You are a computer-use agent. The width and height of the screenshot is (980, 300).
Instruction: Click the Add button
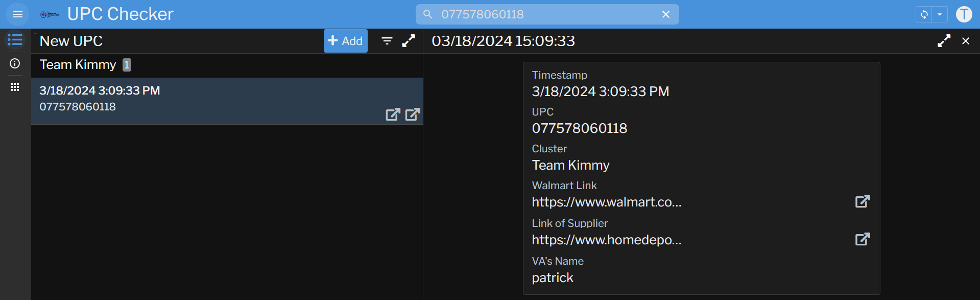click(345, 41)
